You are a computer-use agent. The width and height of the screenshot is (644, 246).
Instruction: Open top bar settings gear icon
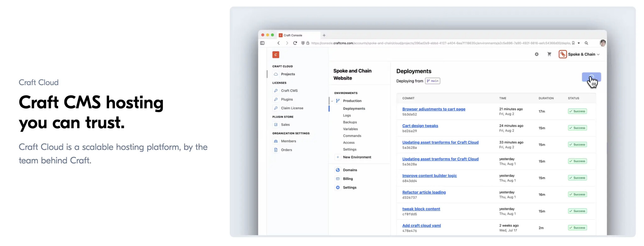pyautogui.click(x=536, y=54)
